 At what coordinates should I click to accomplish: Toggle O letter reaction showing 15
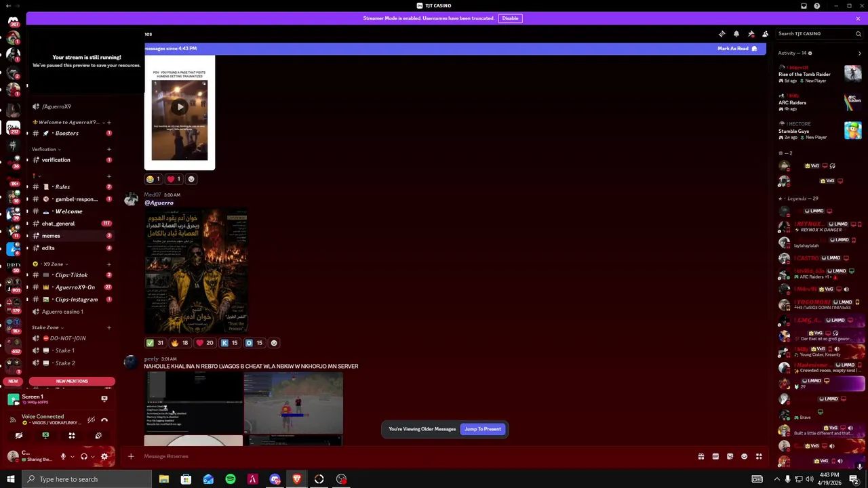(x=254, y=343)
